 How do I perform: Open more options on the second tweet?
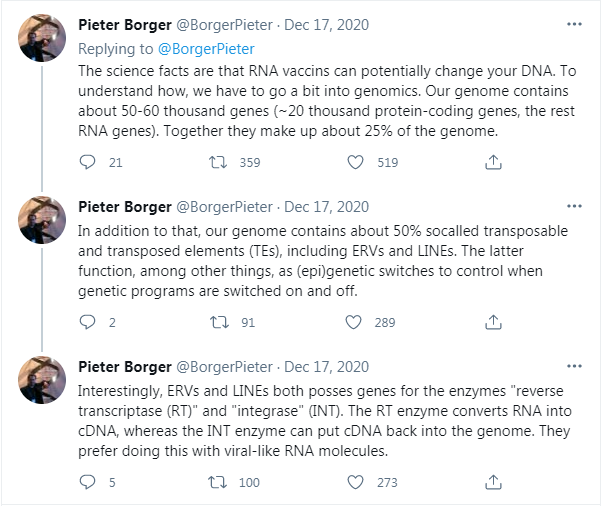[573, 207]
